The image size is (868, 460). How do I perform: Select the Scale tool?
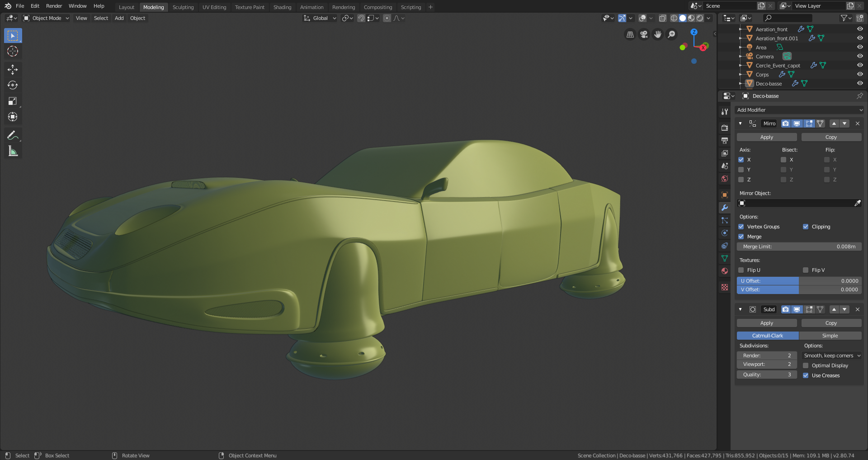coord(13,101)
